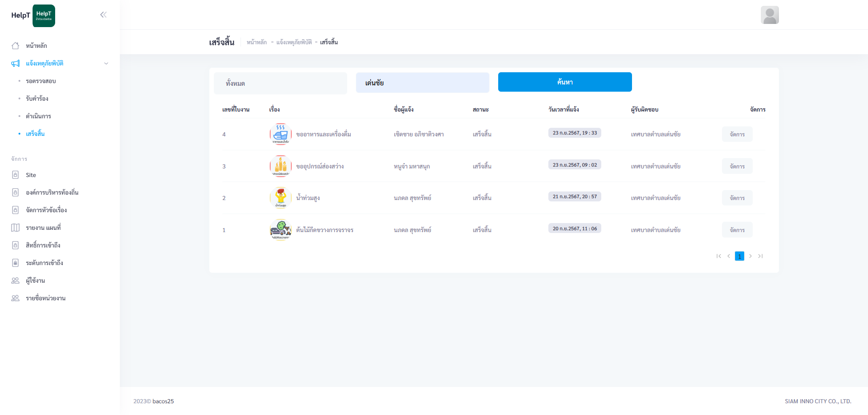
Task: Expand the แจ้งเหตุภัยพิบัติ menu chevron
Action: (x=106, y=63)
